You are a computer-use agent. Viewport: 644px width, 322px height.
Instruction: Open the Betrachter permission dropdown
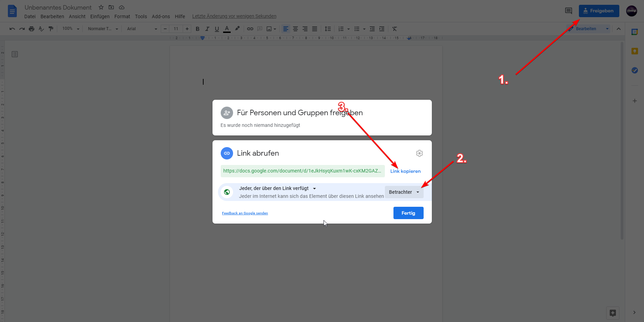(x=404, y=192)
